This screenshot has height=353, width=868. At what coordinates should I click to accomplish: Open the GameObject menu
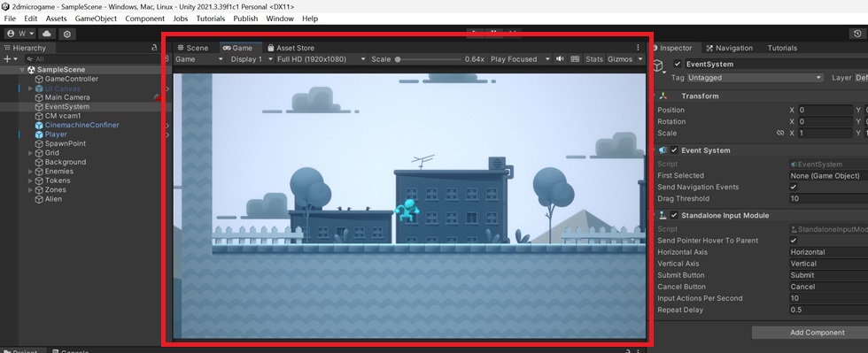pos(96,19)
